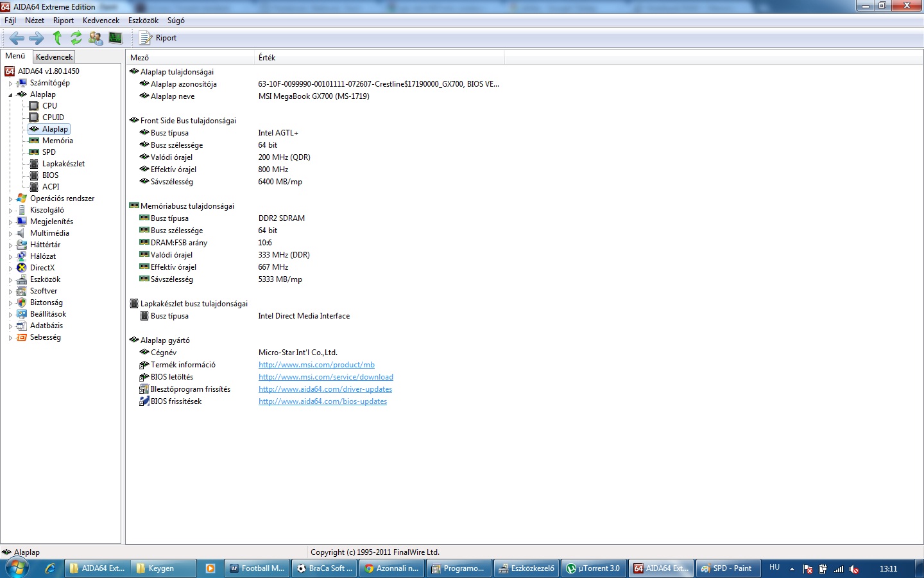Expand the Háttértár node arrow
This screenshot has height=578, width=924.
10,245
